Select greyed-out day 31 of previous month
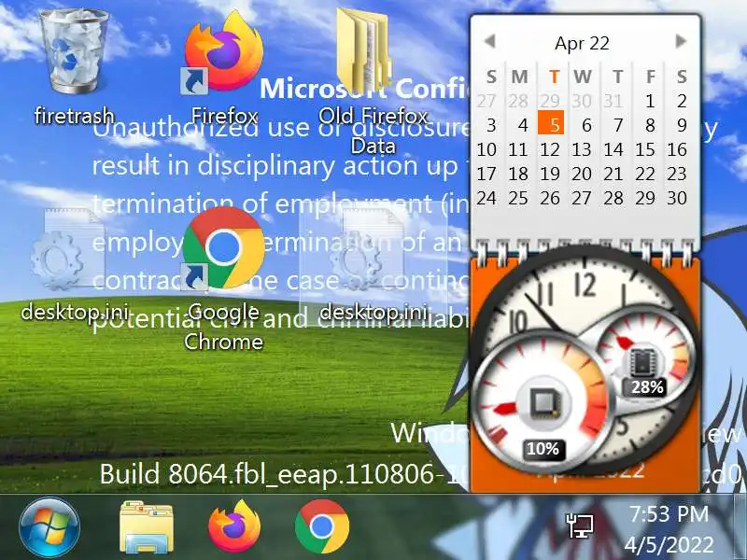Viewport: 747px width, 560px height. [x=613, y=101]
